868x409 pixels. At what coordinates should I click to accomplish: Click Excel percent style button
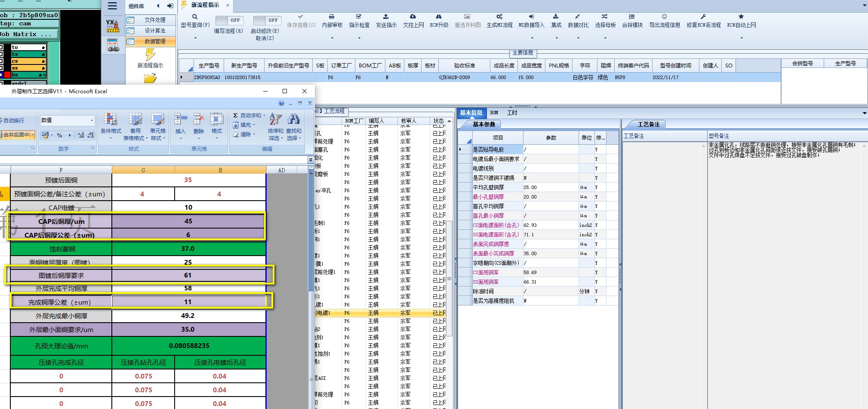tap(59, 135)
